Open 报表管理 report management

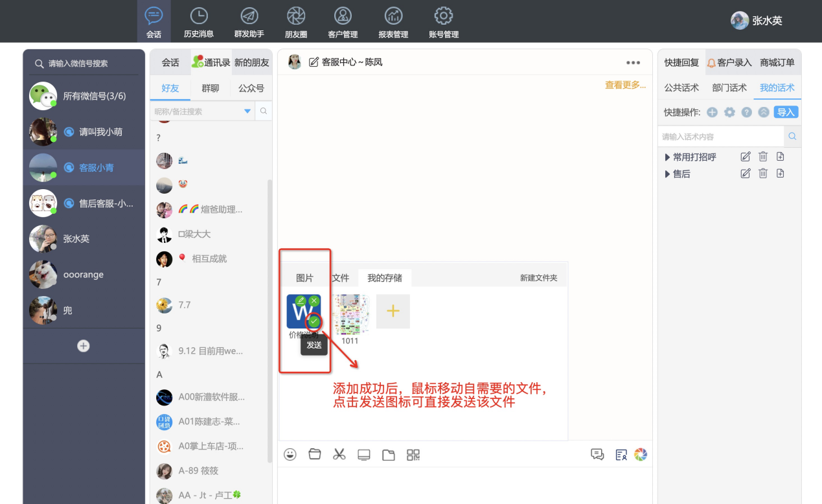(x=393, y=21)
